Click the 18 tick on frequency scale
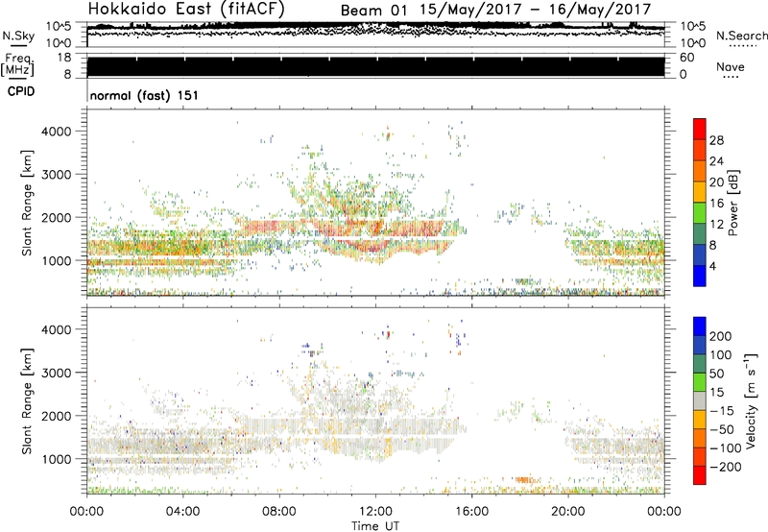Image resolution: width=768 pixels, height=532 pixels. 64,58
